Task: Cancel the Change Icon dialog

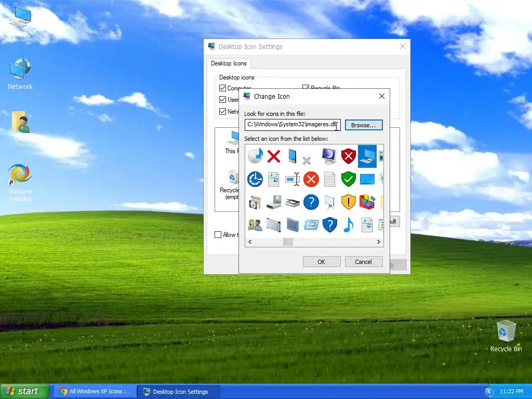Action: point(363,262)
